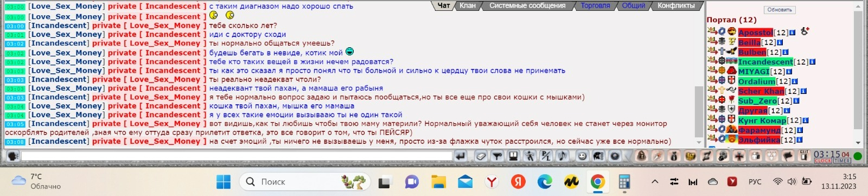Open the Системные сообщения tab
Viewport: 868px width, 196px height.
(x=527, y=5)
